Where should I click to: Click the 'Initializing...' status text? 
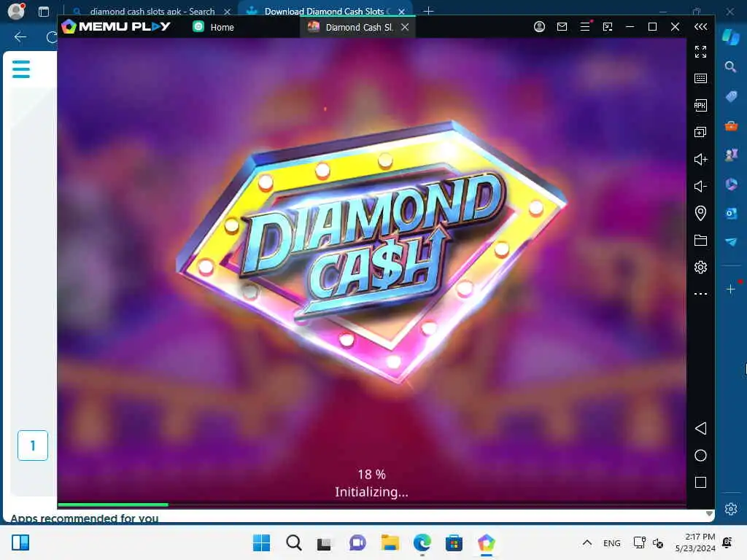[x=371, y=492]
